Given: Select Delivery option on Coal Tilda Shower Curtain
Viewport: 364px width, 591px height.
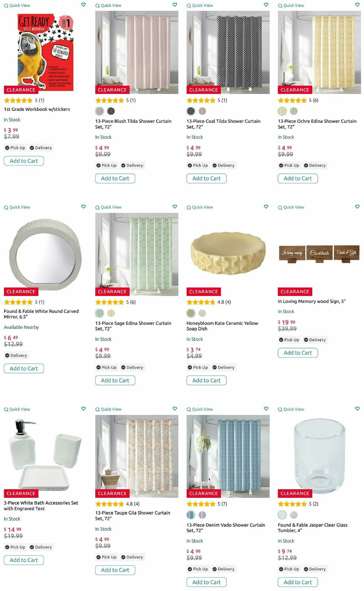Looking at the screenshot, I should tap(224, 165).
